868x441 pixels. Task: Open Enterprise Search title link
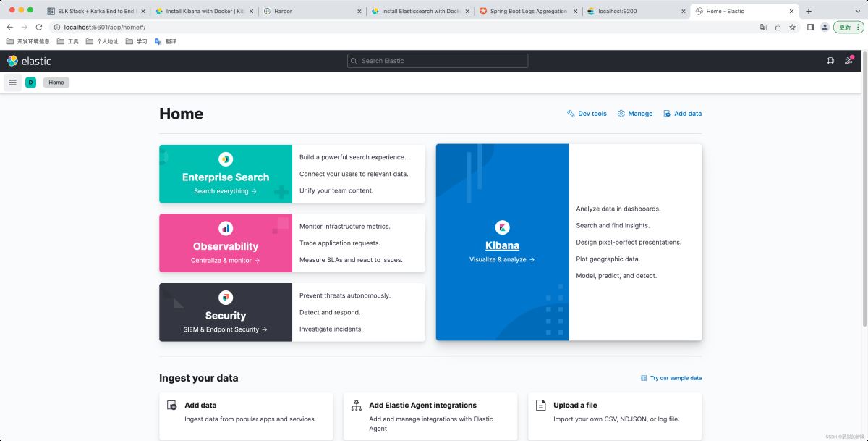(x=226, y=177)
